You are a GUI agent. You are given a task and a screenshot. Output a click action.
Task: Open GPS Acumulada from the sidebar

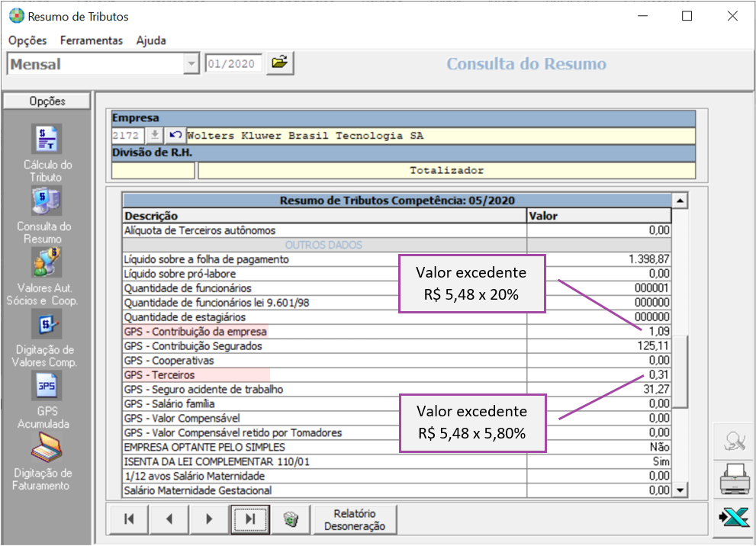(x=47, y=386)
